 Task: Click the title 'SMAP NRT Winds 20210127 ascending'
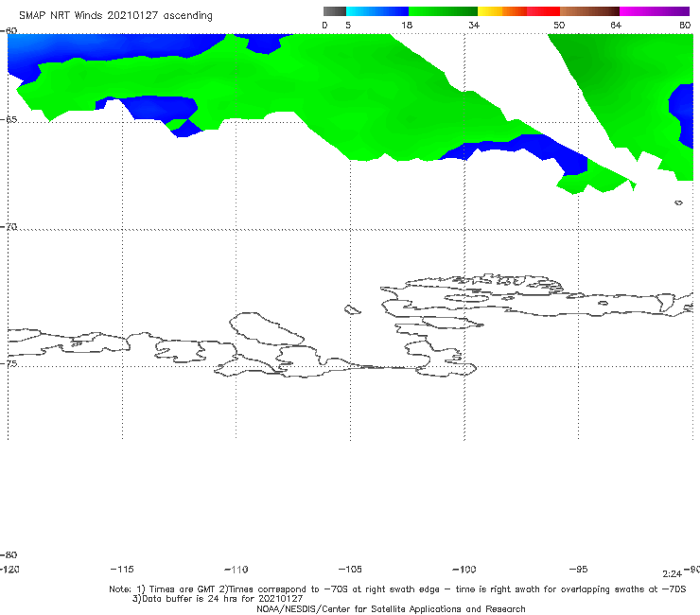click(x=115, y=16)
